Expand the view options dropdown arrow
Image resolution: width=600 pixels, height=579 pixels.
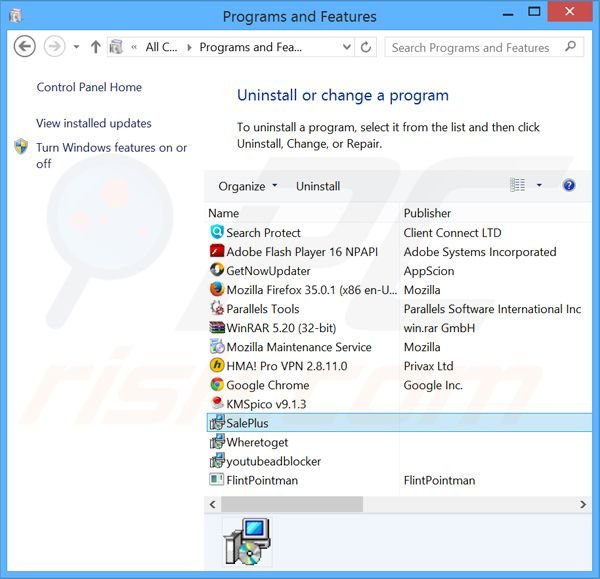point(539,185)
